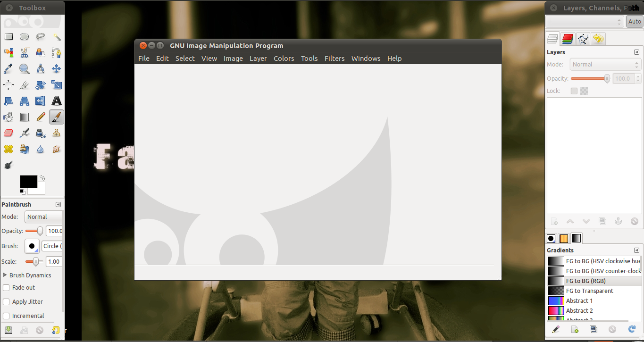
Task: Open the layer Mode dropdown
Action: pyautogui.click(x=605, y=64)
